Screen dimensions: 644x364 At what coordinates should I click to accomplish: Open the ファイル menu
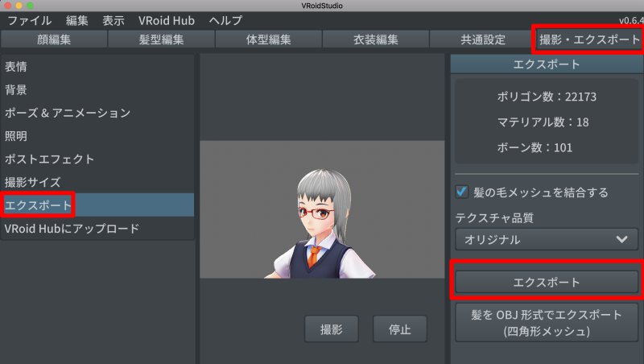pyautogui.click(x=30, y=21)
